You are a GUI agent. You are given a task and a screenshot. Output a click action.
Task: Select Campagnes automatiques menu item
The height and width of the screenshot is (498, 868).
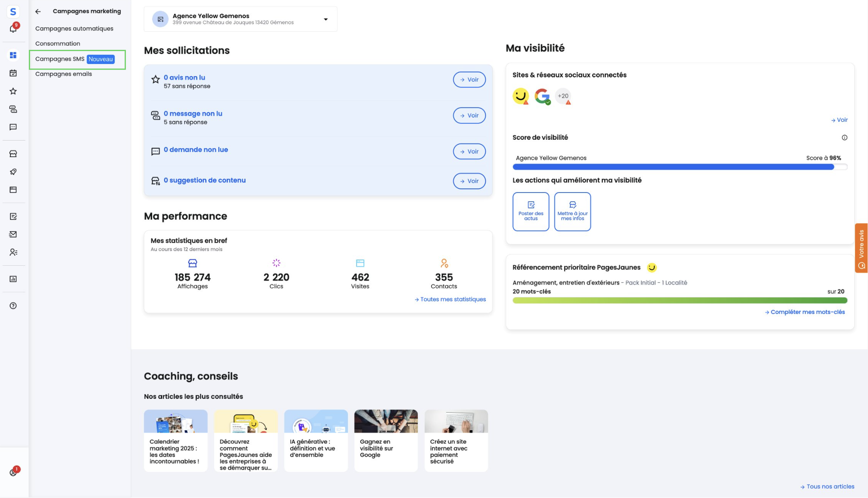point(74,28)
